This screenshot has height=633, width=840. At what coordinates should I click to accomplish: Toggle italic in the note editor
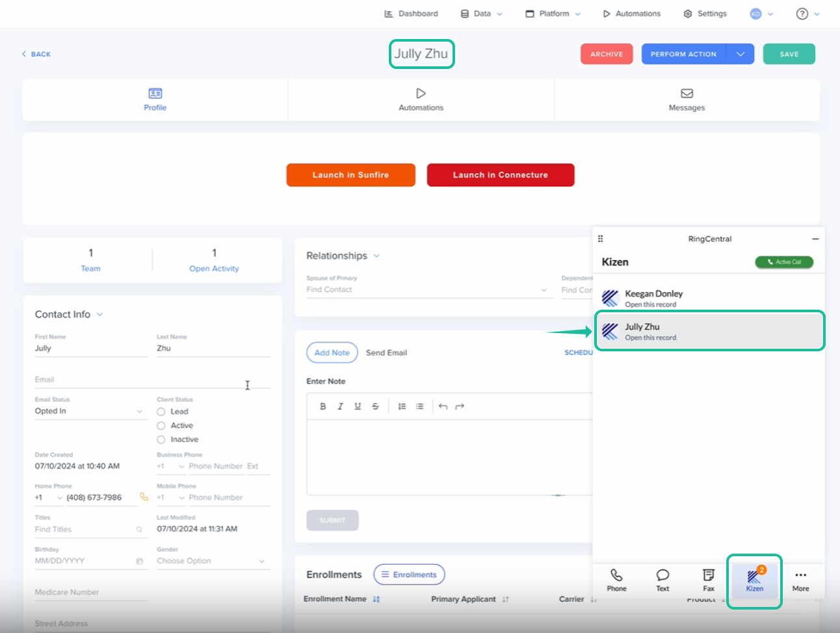coord(340,407)
